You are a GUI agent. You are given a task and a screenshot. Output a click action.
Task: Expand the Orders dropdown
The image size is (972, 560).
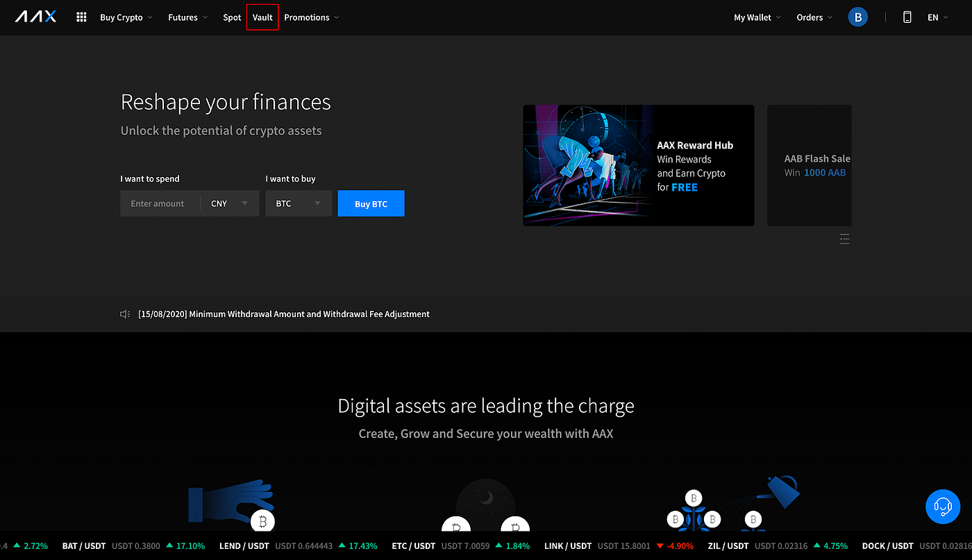pos(813,17)
